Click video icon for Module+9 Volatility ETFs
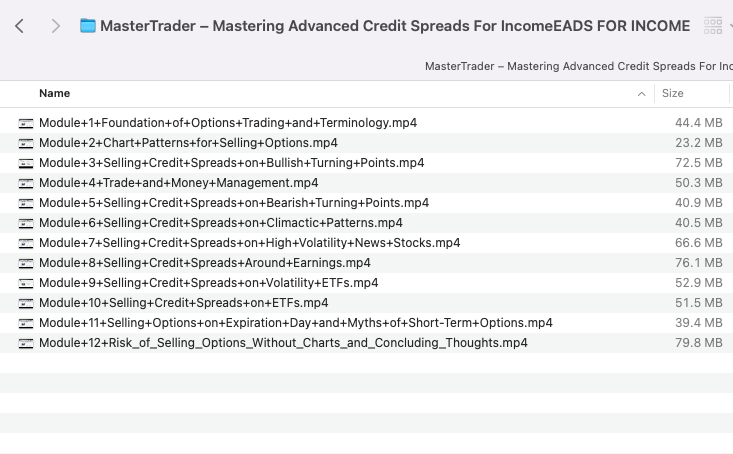Image resolution: width=733 pixels, height=454 pixels. coord(26,284)
